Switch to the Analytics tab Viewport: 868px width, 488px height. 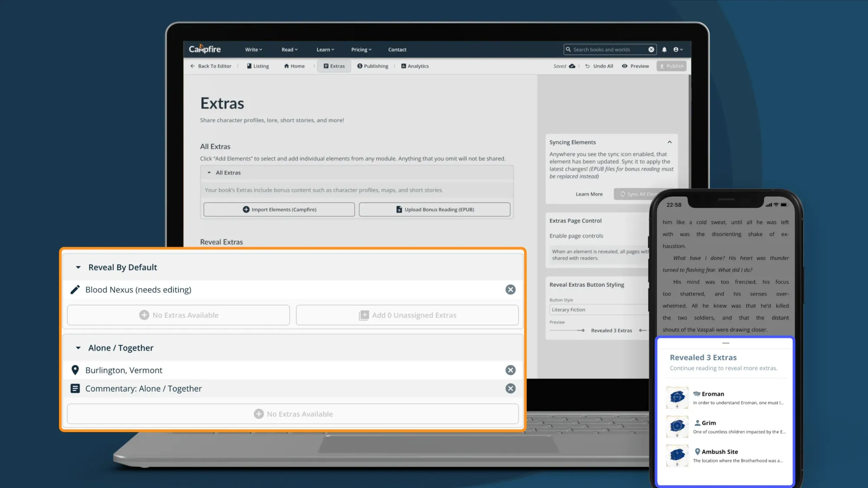(415, 66)
